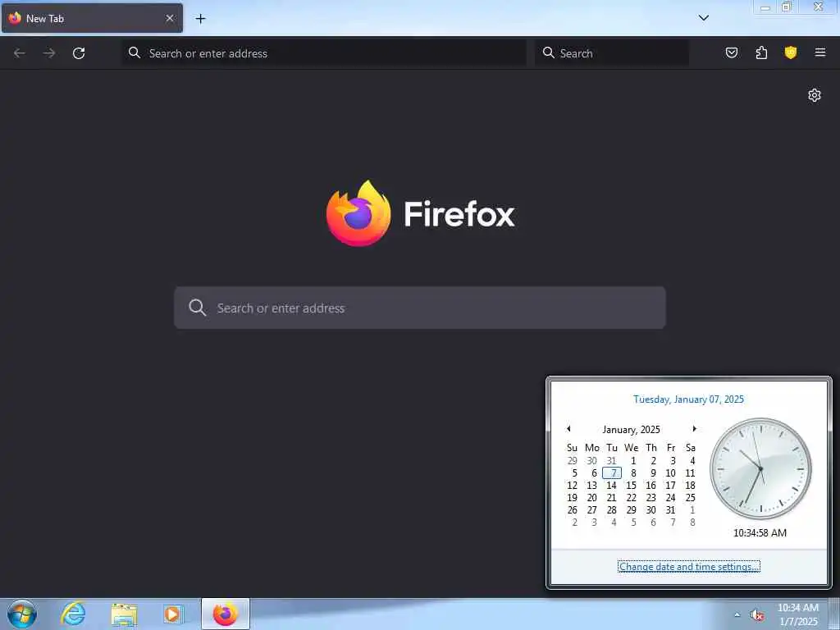
Task: Select January 1 in the calendar
Action: coord(633,461)
